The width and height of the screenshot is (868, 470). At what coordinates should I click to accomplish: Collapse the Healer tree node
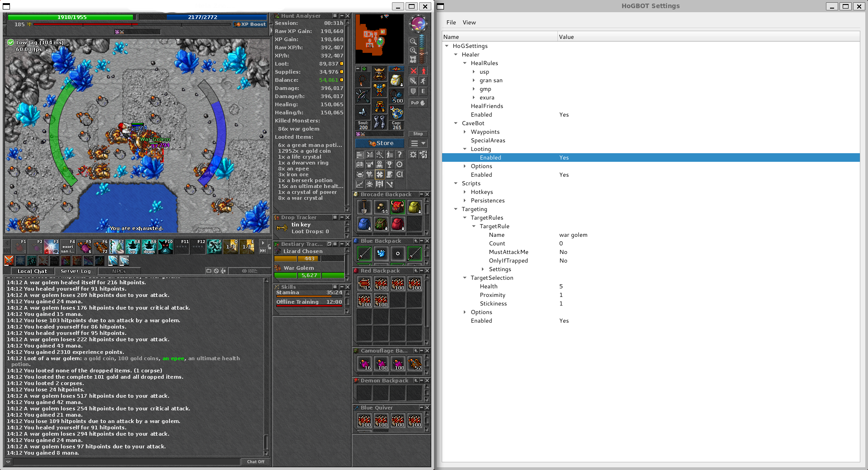click(x=456, y=55)
